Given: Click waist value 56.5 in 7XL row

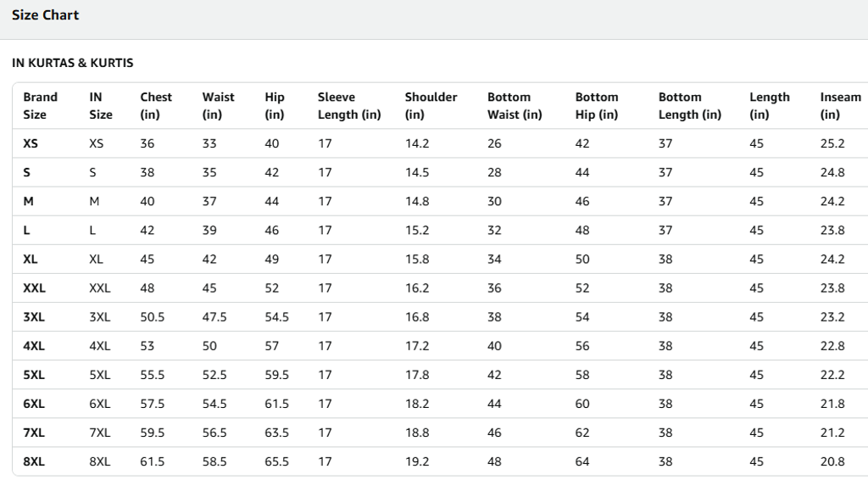Looking at the screenshot, I should point(214,433).
